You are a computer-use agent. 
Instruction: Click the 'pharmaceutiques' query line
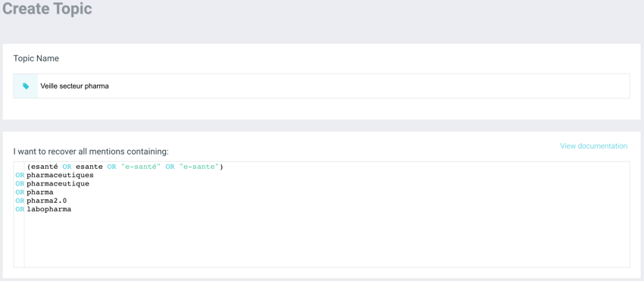pos(60,176)
